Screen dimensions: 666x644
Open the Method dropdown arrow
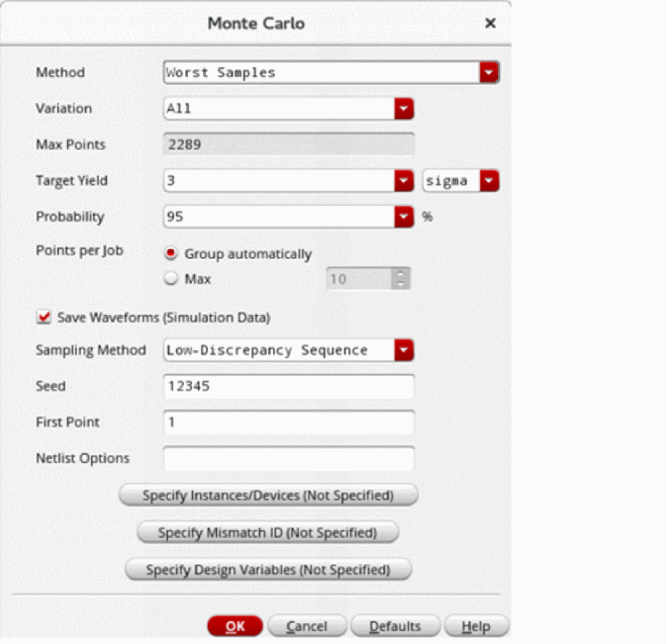click(490, 72)
